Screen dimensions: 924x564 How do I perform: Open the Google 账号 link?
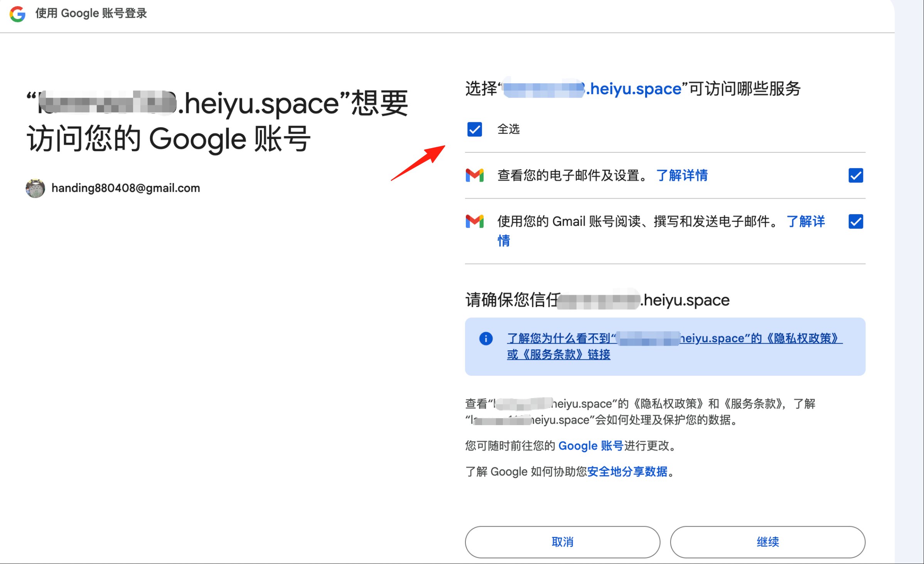pyautogui.click(x=591, y=446)
